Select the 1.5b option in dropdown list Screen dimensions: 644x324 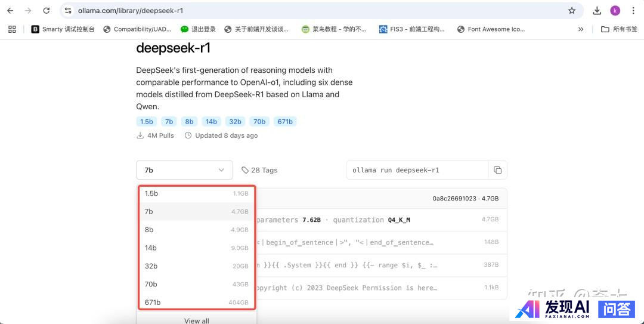pos(196,194)
